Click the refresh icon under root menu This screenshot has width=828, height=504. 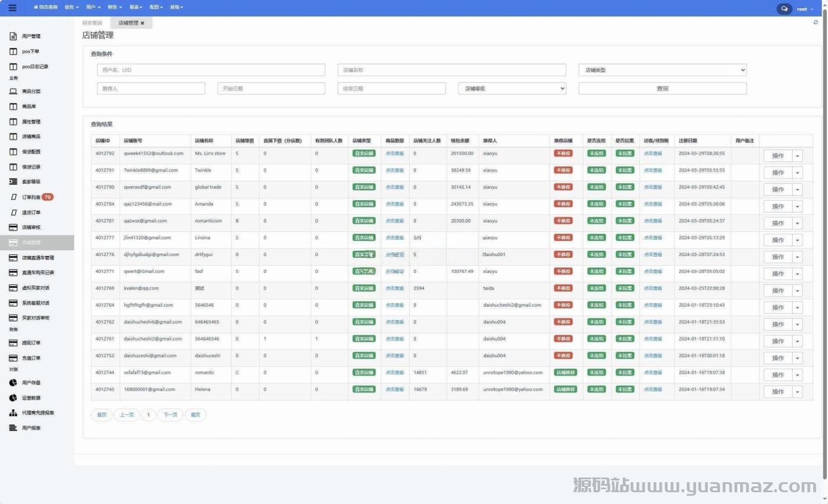[816, 22]
